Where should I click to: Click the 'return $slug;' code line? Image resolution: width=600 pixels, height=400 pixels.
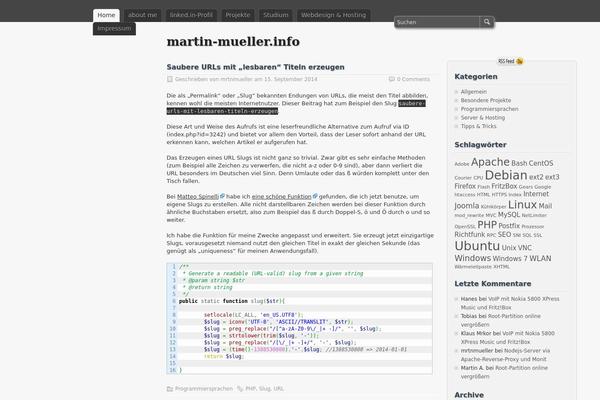point(223,356)
